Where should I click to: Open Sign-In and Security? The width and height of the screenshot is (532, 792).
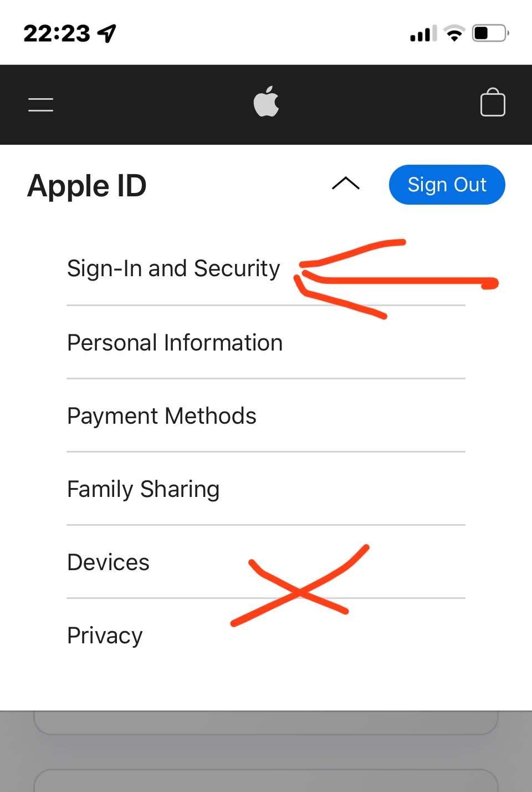[x=173, y=268]
